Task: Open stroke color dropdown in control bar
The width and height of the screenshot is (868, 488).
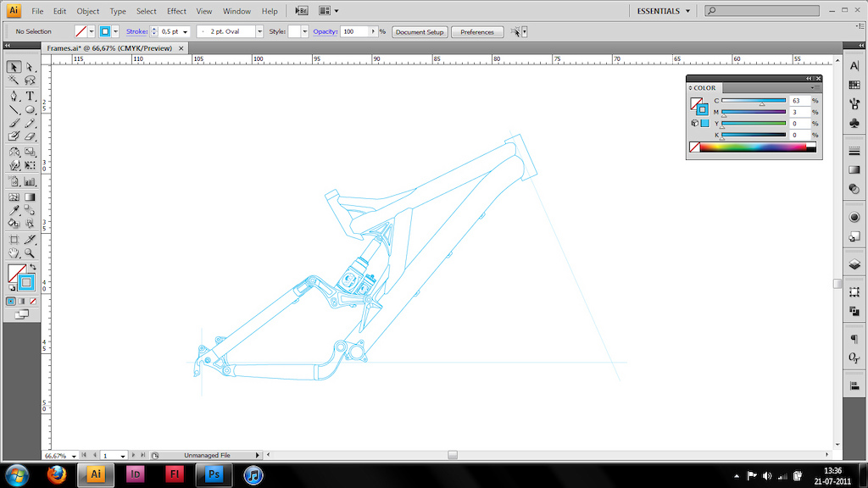Action: 115,31
